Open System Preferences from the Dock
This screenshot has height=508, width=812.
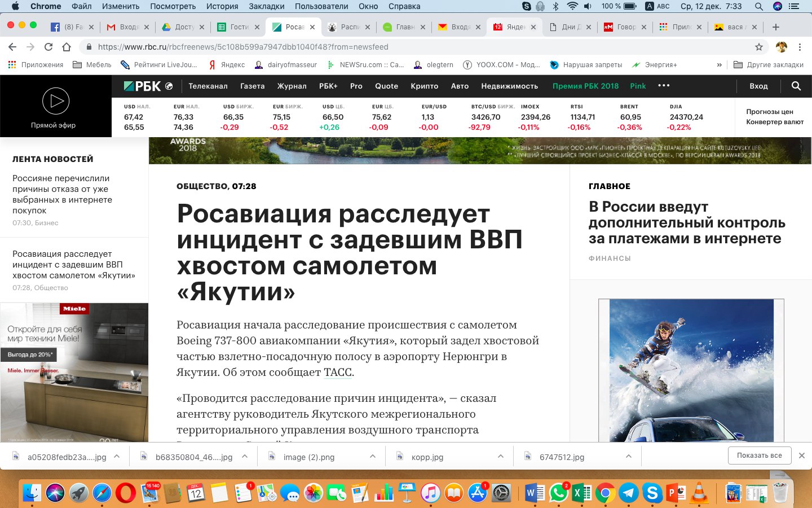click(501, 493)
